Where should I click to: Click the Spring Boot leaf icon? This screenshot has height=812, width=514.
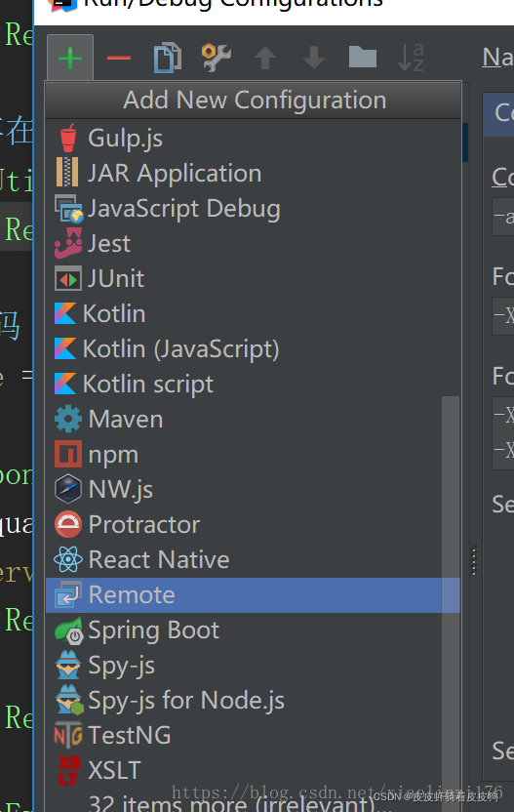(x=69, y=630)
